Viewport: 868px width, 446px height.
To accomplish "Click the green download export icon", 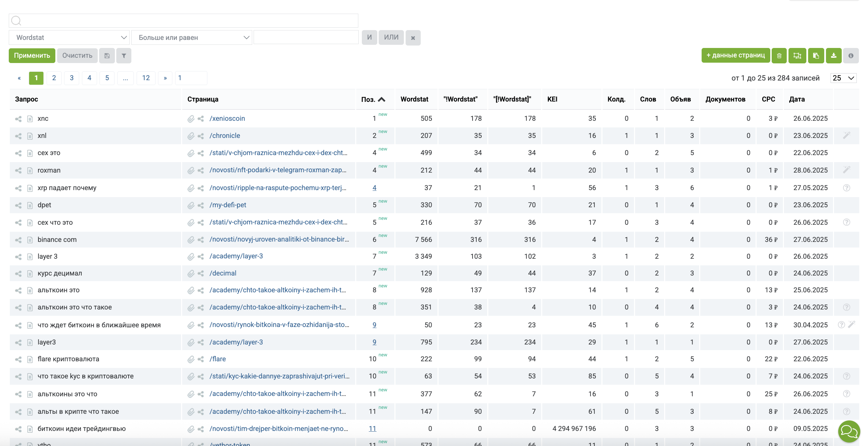I will click(x=834, y=56).
